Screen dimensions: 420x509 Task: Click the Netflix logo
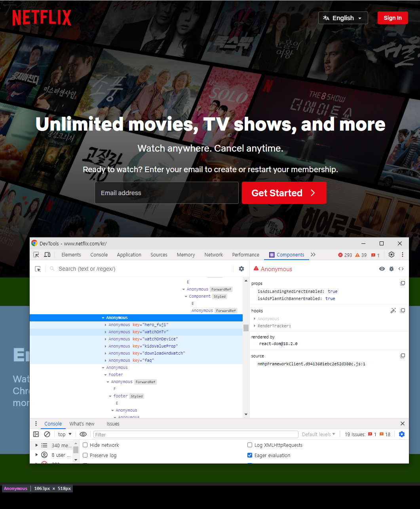pos(42,18)
